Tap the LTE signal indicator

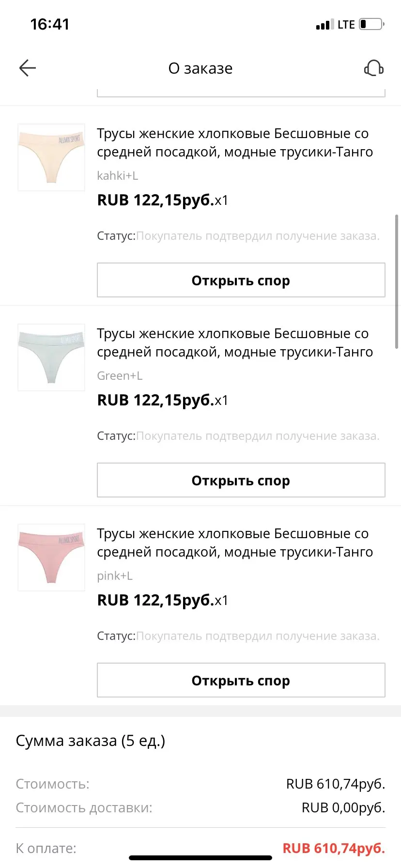click(x=346, y=25)
